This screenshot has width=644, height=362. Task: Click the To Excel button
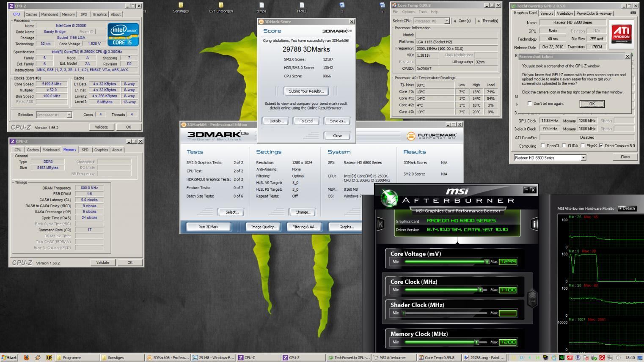pyautogui.click(x=306, y=121)
